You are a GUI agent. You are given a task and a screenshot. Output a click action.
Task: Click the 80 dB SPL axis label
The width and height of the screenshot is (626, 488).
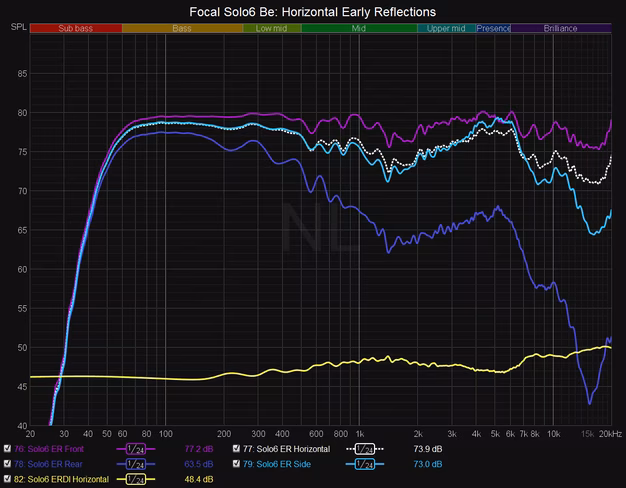pyautogui.click(x=22, y=113)
